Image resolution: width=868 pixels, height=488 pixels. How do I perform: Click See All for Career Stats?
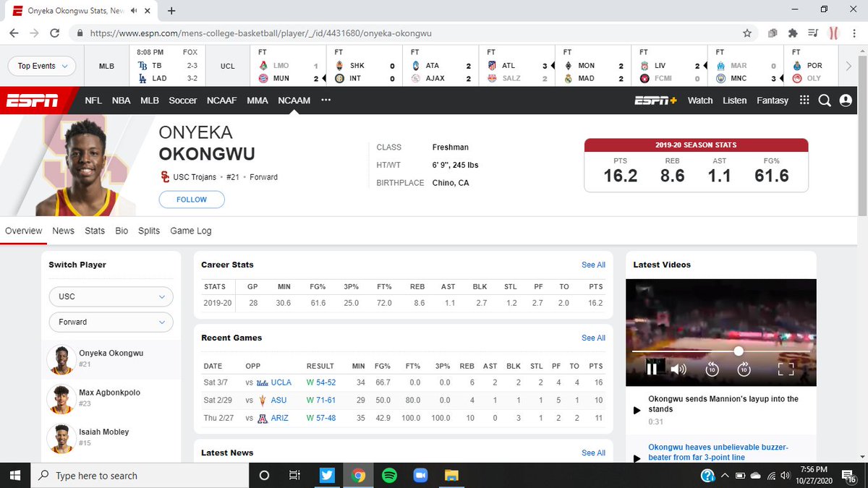(x=593, y=265)
